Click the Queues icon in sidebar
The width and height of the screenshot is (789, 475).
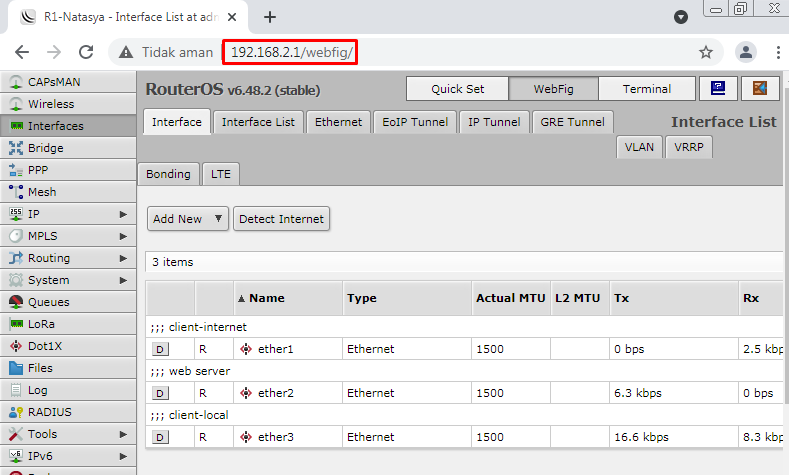click(x=16, y=302)
